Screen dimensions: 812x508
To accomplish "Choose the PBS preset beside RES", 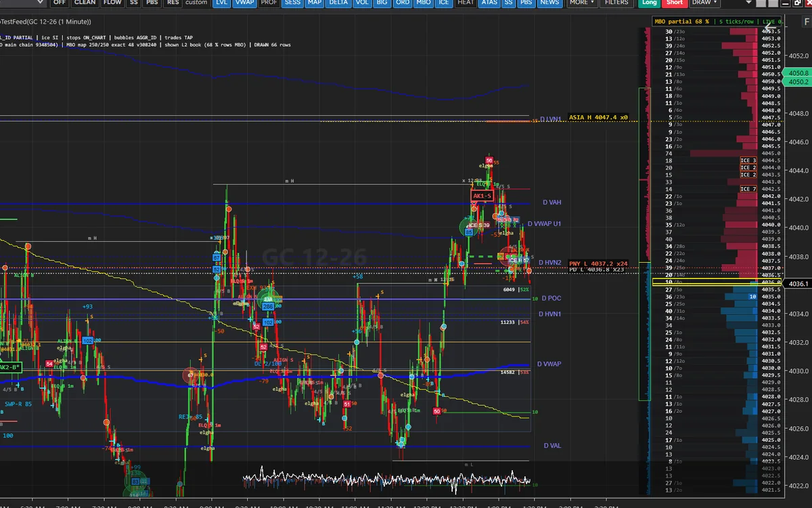I will click(x=153, y=3).
